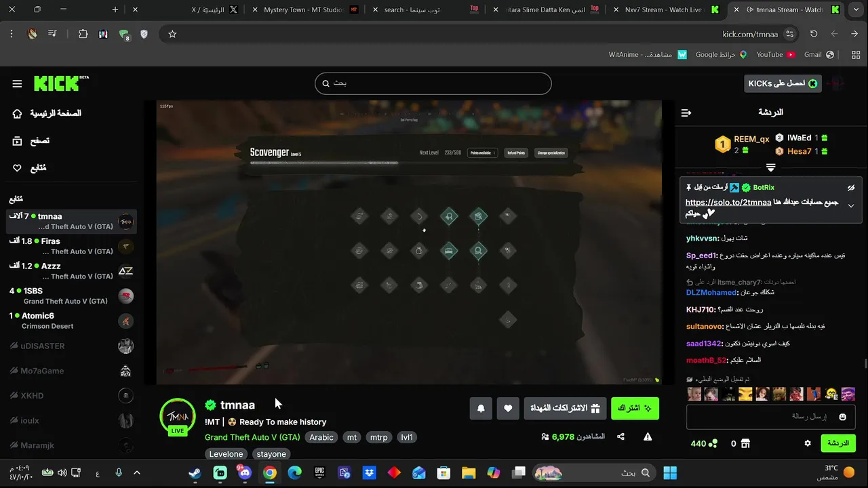
Task: Open YouTube bookmark
Action: [775, 54]
